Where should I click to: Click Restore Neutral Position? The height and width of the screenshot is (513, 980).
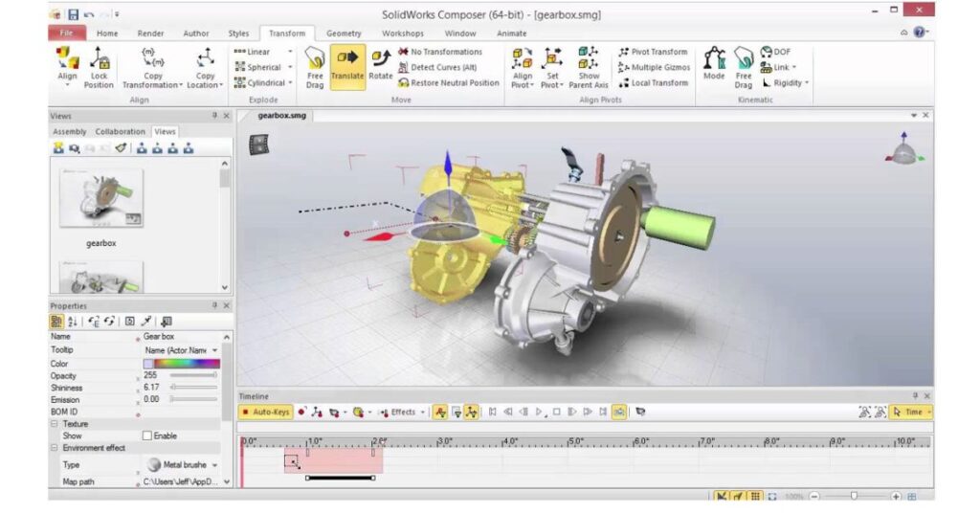point(449,82)
